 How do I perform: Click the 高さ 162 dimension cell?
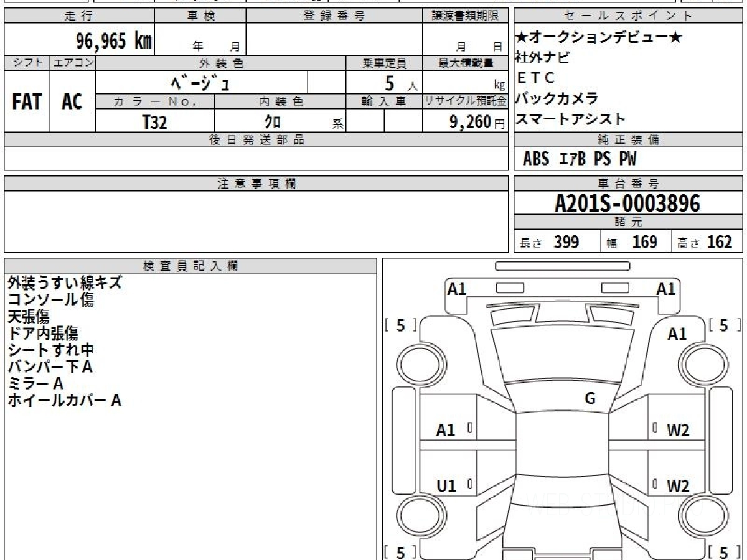(708, 241)
